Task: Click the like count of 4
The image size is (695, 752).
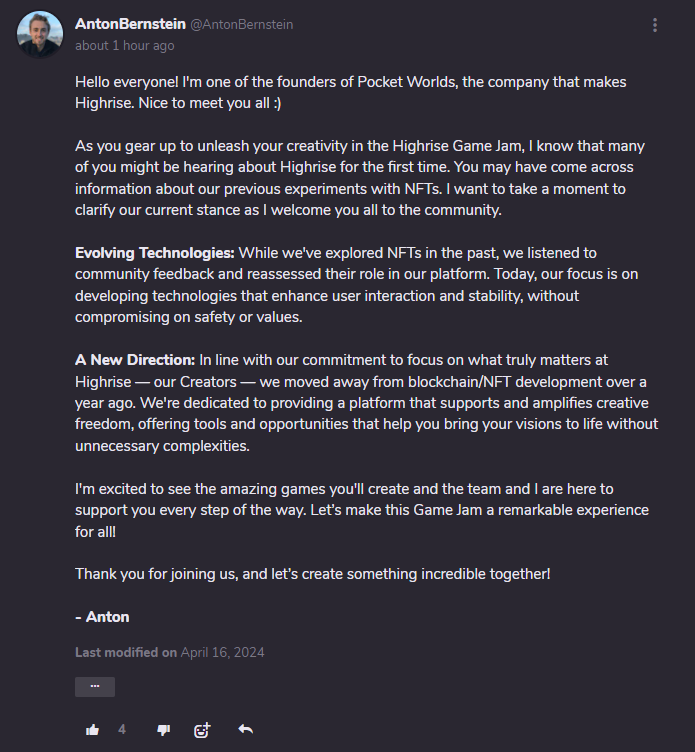Action: point(122,730)
